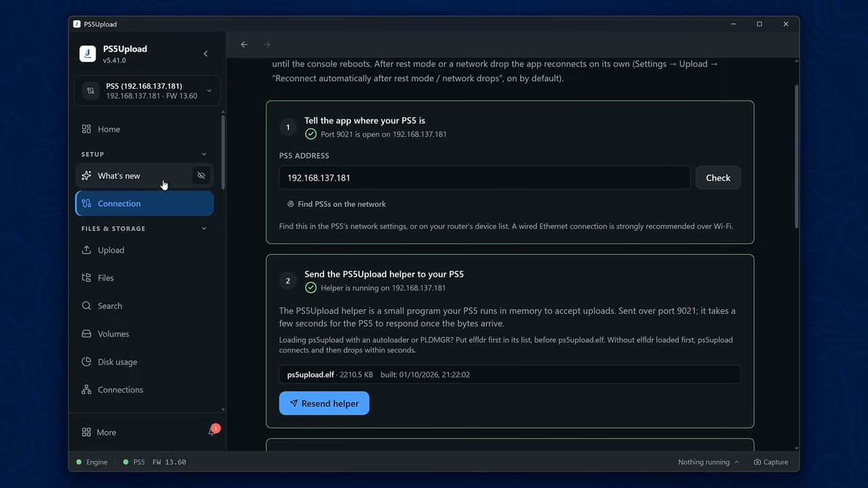The height and width of the screenshot is (488, 868).
Task: Go back using the left arrow
Action: pyautogui.click(x=244, y=45)
